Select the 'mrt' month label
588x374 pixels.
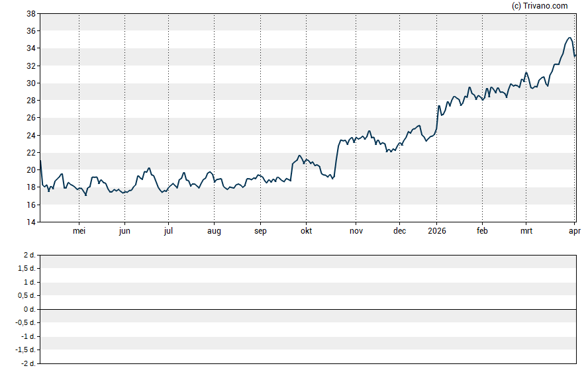pyautogui.click(x=526, y=231)
